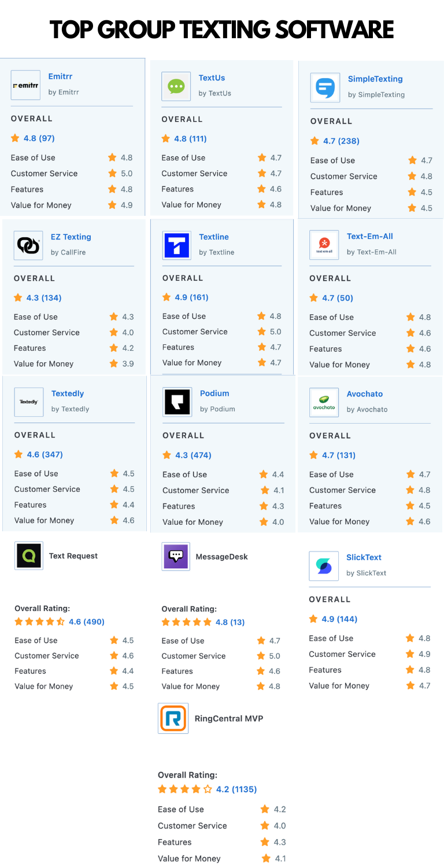This screenshot has height=868, width=444.
Task: Click the Textedly logo icon
Action: (29, 402)
